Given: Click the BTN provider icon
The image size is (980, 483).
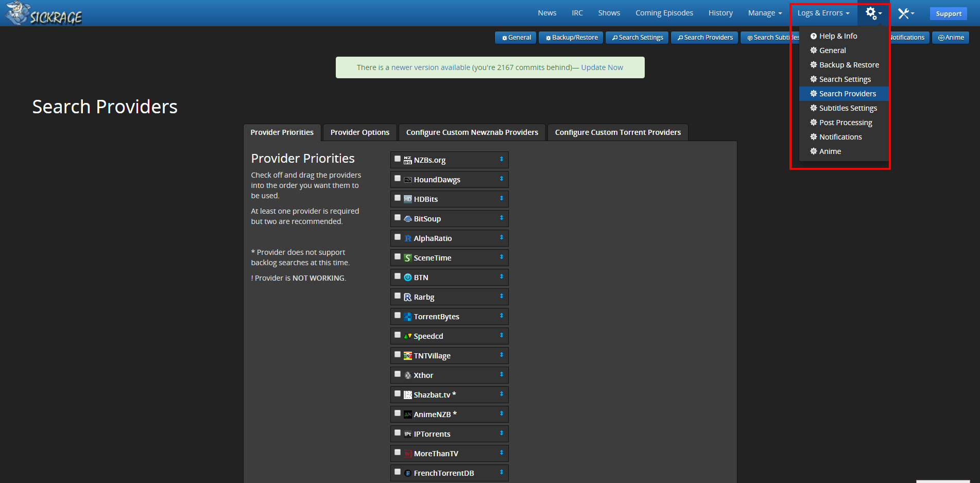Looking at the screenshot, I should pyautogui.click(x=408, y=278).
